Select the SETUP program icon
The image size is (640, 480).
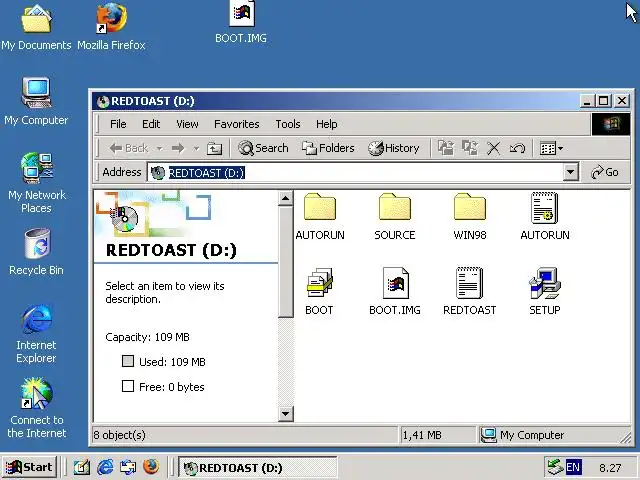pos(544,292)
